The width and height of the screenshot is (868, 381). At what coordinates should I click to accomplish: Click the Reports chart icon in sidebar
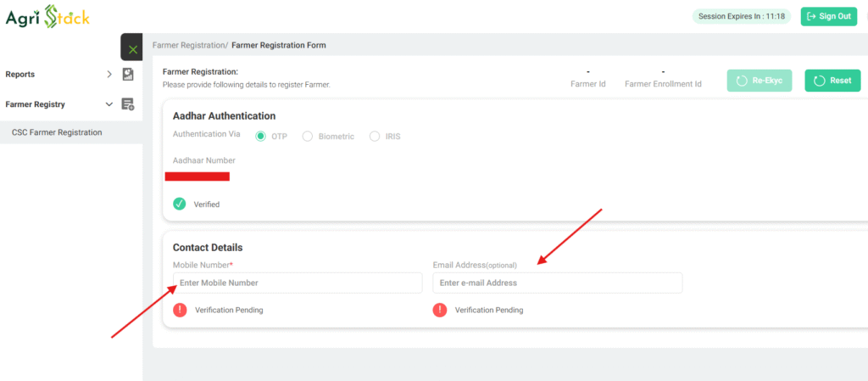[128, 75]
